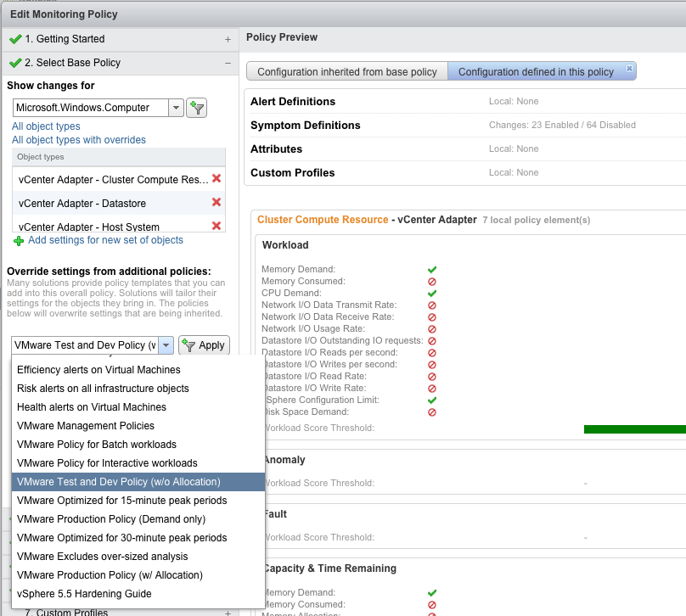Image resolution: width=686 pixels, height=616 pixels.
Task: Toggle Workload Memory Consumed state icon
Action: pos(432,281)
